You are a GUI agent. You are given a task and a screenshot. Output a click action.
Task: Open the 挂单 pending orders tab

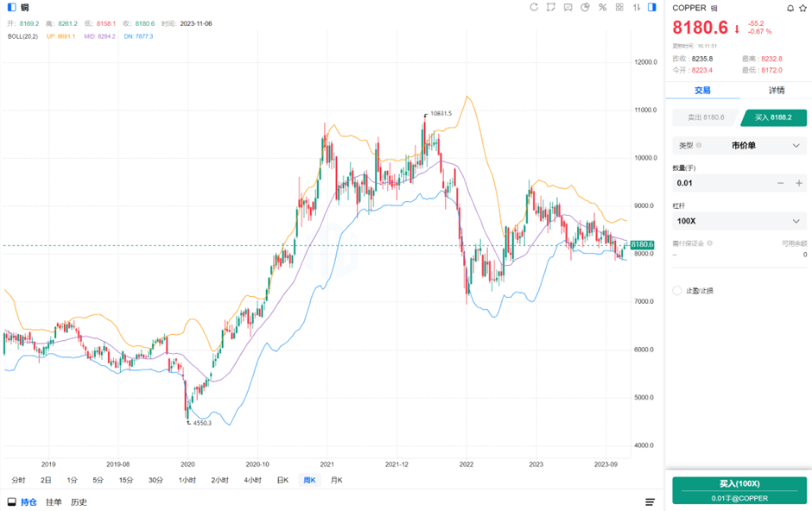54,502
